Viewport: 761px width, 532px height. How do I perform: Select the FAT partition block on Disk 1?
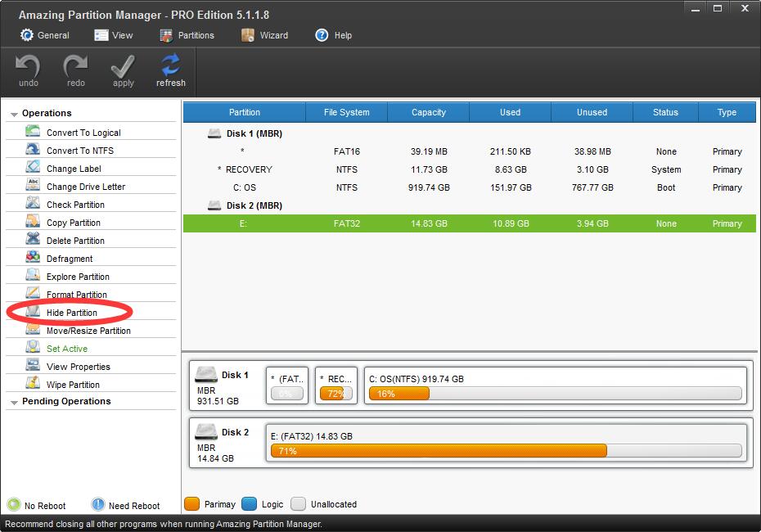(x=287, y=385)
